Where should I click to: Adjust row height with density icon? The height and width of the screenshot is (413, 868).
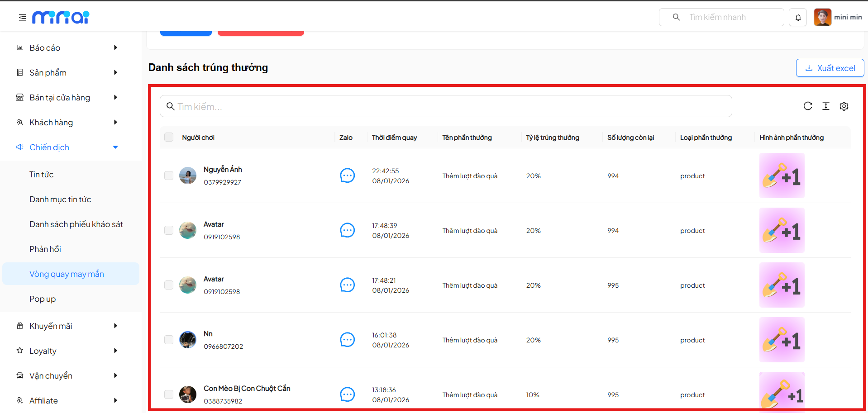pyautogui.click(x=825, y=106)
